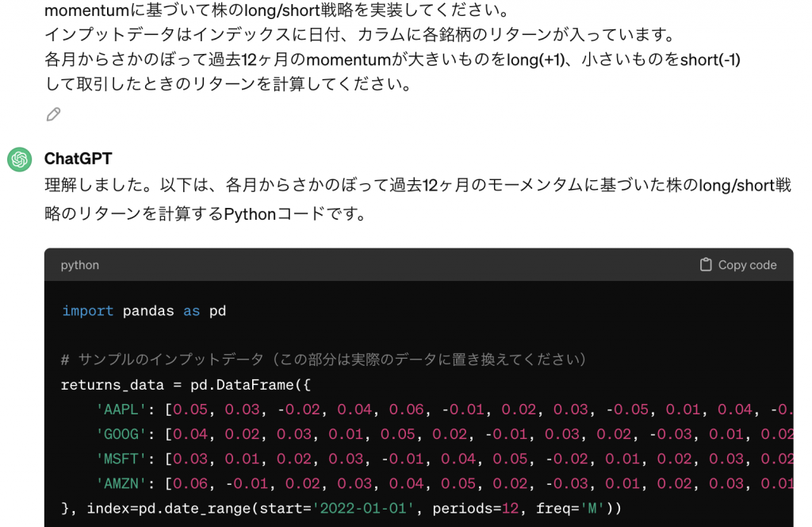Image resolution: width=812 pixels, height=527 pixels.
Task: Click the user message line mentioning long(+1) and short(-1)
Action: tap(393, 60)
